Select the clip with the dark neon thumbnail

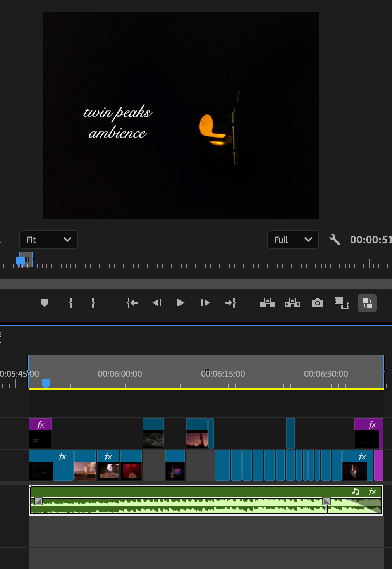point(175,465)
